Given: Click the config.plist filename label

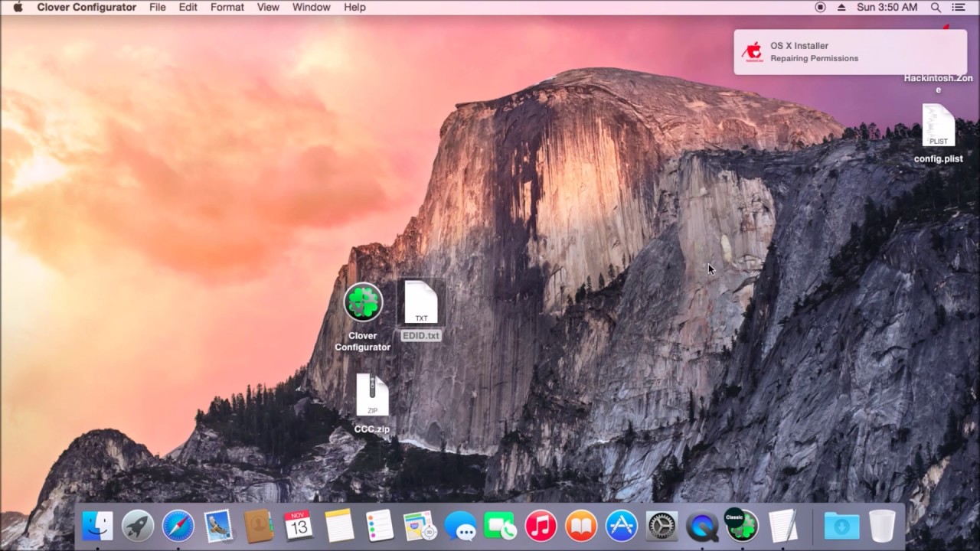Looking at the screenshot, I should coord(939,159).
